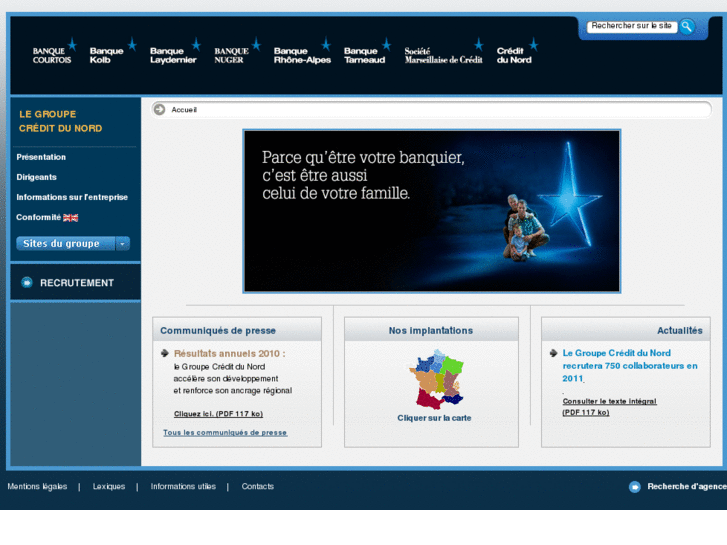
Task: Open Tous les communiqués de presse link
Action: click(225, 432)
